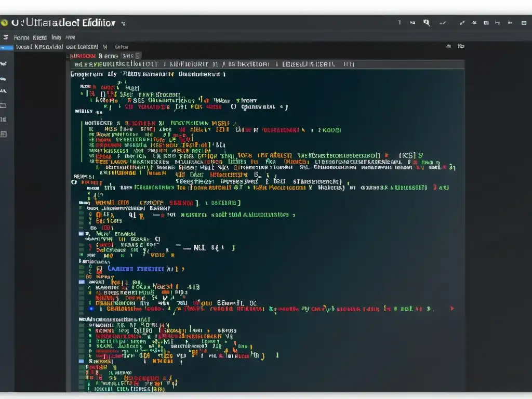Viewport: 532px width, 399px height.
Task: Click the blue dot gutter marker beside red code line
Action: click(91, 309)
